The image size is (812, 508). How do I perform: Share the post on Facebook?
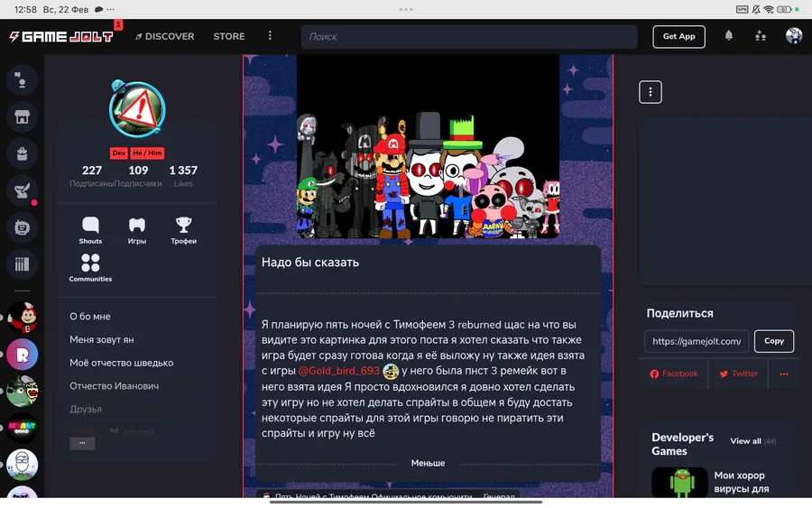click(674, 374)
